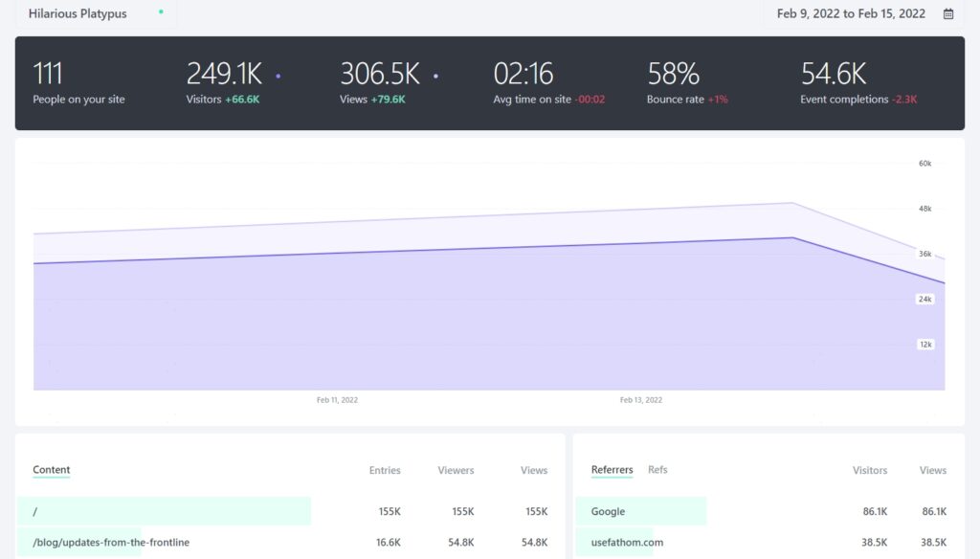Select the Referrers tab

612,470
